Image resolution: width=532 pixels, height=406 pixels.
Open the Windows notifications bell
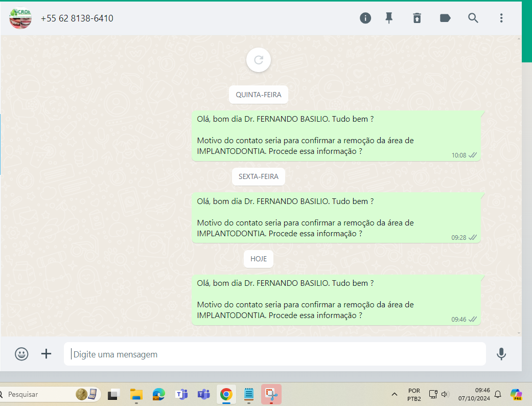(x=498, y=394)
